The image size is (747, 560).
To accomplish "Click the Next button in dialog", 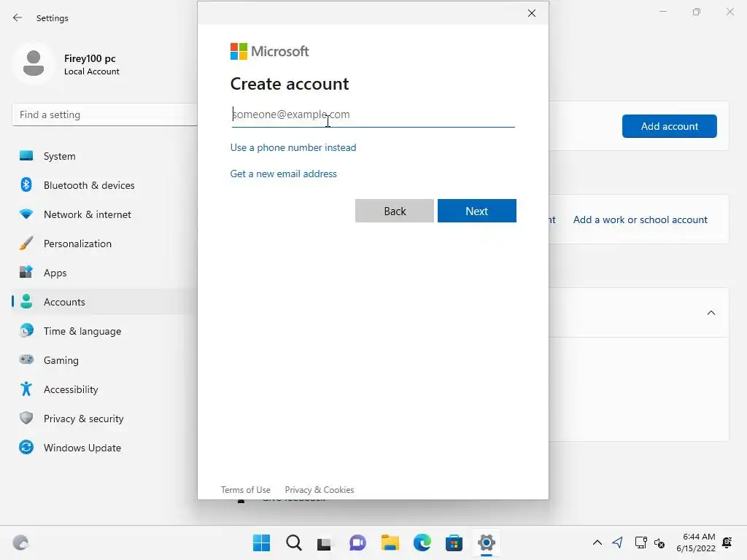I will point(477,211).
